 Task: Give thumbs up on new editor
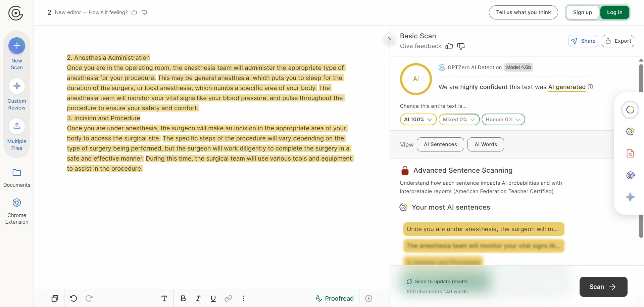[x=134, y=12]
